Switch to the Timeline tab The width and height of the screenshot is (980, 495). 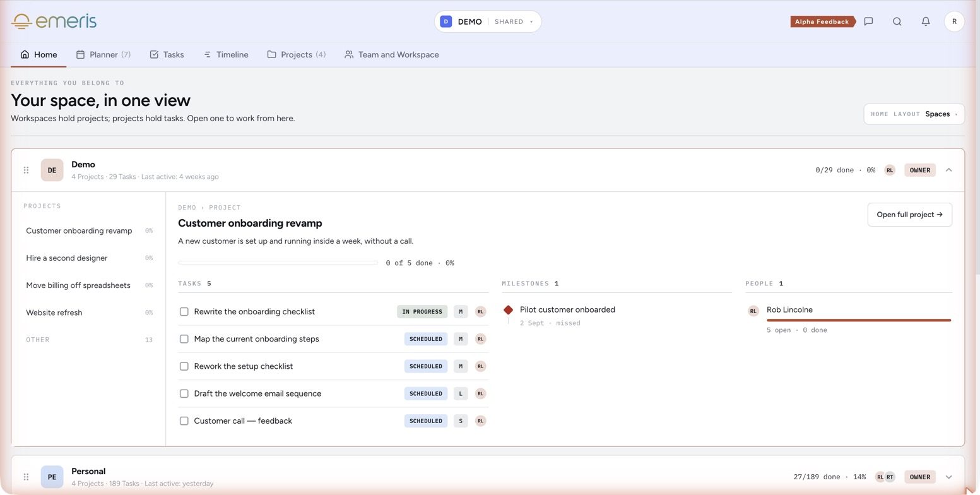click(226, 54)
